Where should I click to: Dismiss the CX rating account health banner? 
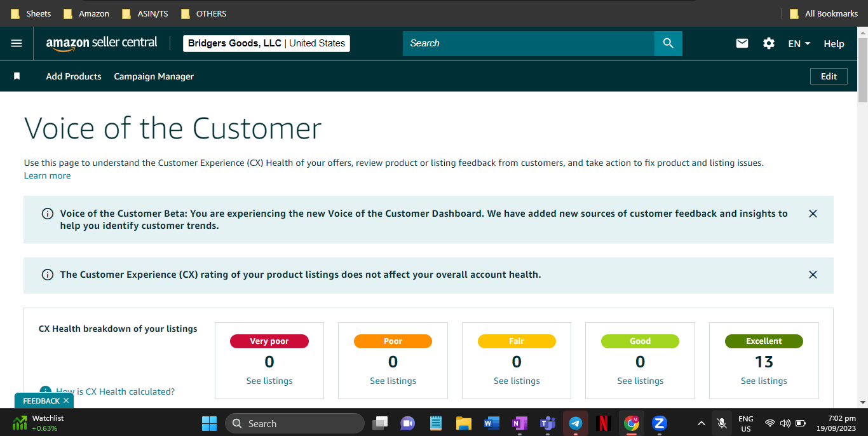pos(813,275)
